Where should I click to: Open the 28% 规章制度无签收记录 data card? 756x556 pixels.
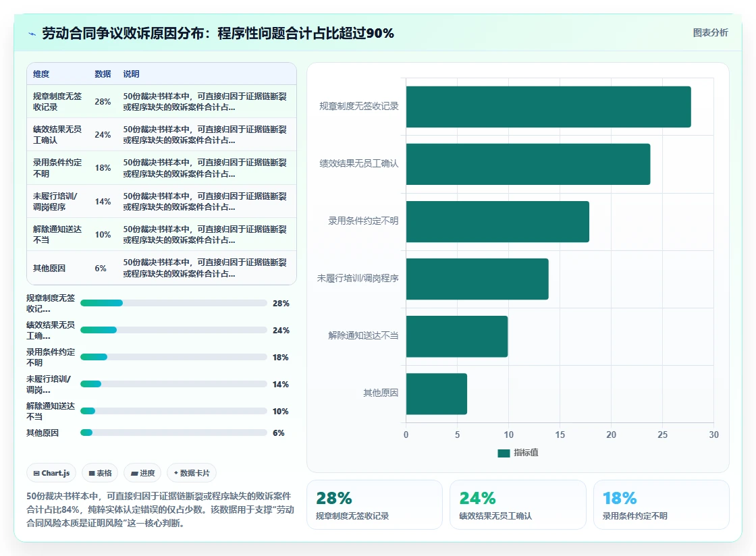point(375,505)
